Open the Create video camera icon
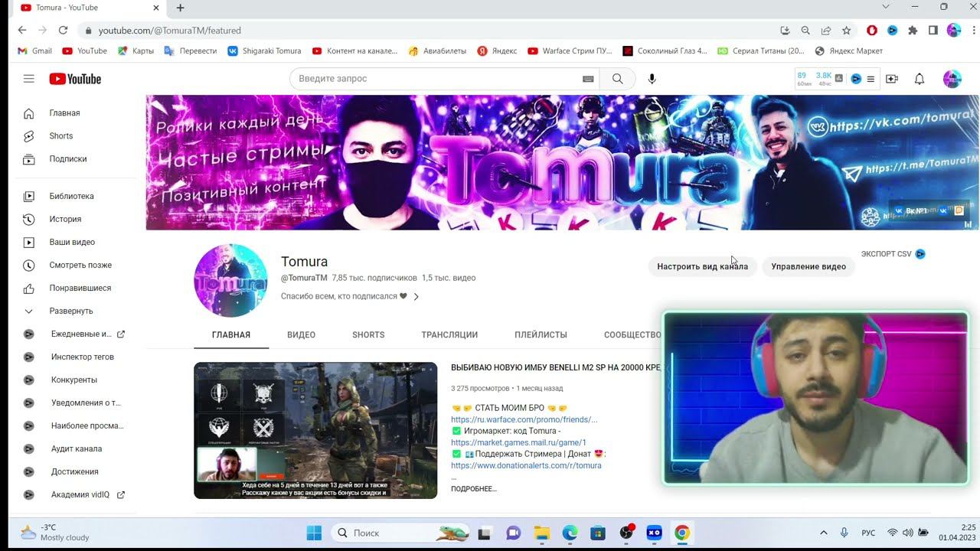 892,79
